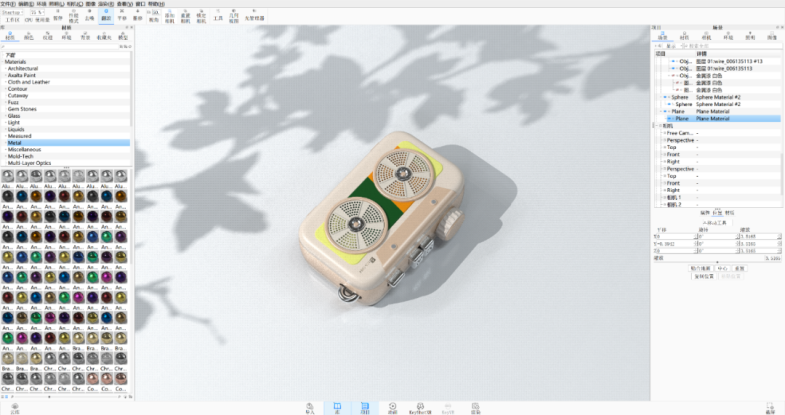Screen dimensions: 785x415
Task: Expand the Architectural materials folder
Action: [4, 67]
